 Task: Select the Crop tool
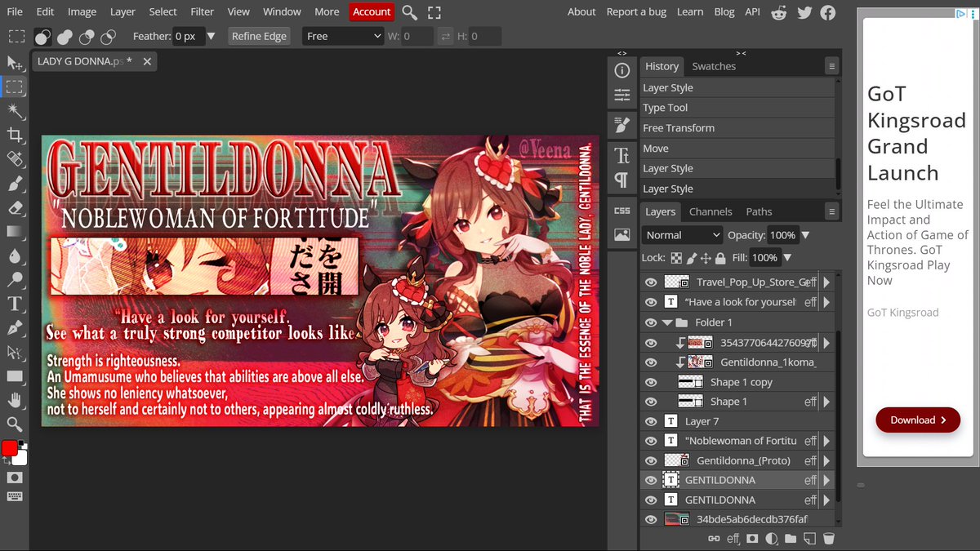(x=15, y=135)
